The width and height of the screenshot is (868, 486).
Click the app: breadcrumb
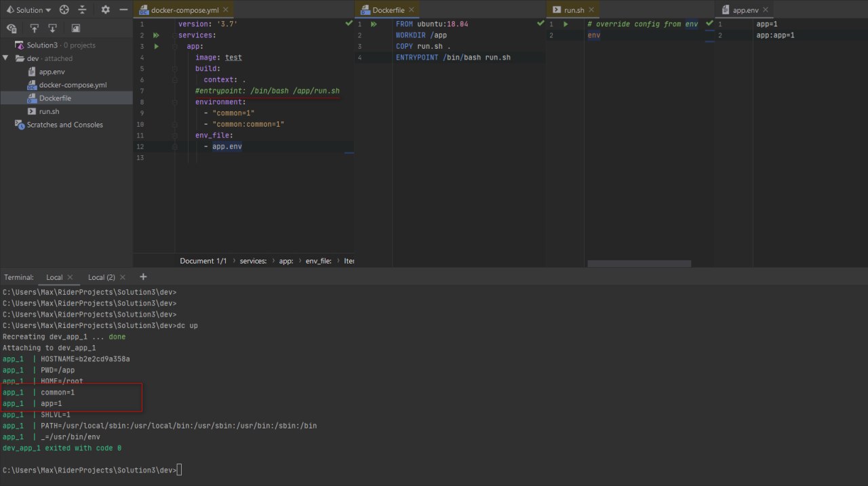point(286,261)
